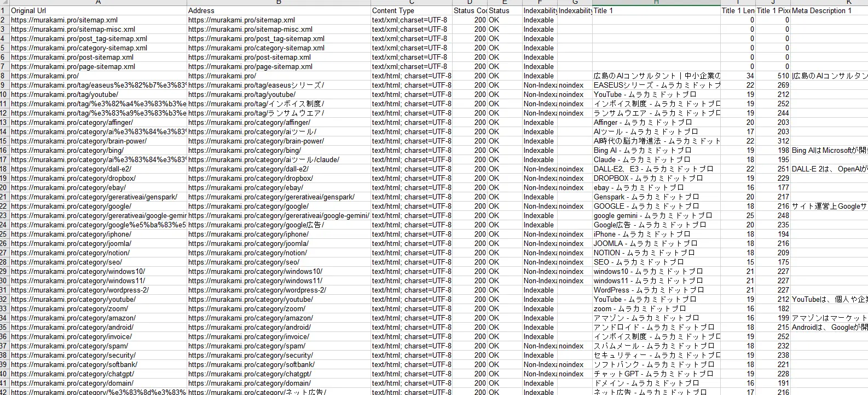868x395 pixels.
Task: Click title length cell showing 34
Action: (738, 76)
